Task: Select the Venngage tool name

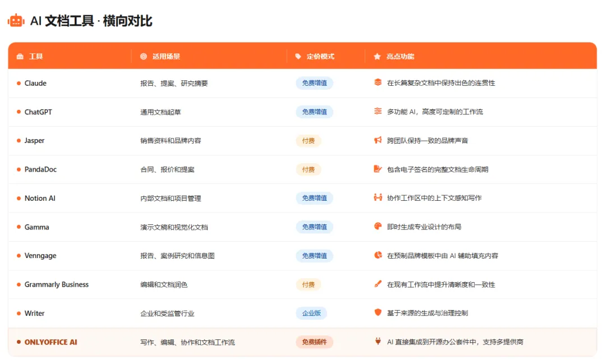Action: (40, 256)
